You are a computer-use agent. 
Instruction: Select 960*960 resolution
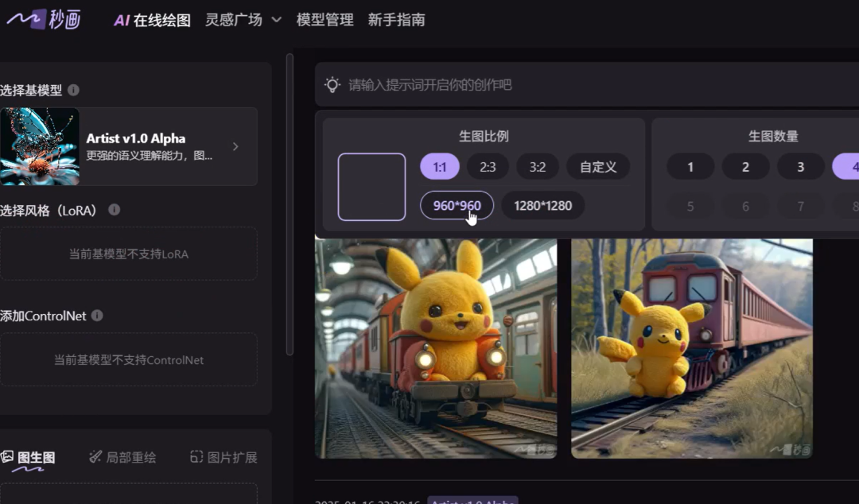(x=457, y=205)
